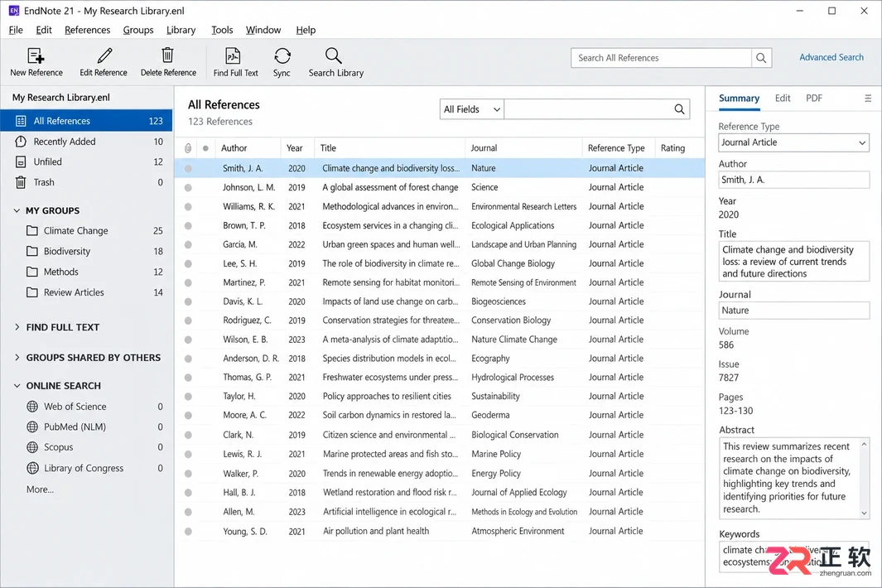Collapse the MY GROUPS section
Viewport: 882px width, 588px height.
[x=17, y=210]
